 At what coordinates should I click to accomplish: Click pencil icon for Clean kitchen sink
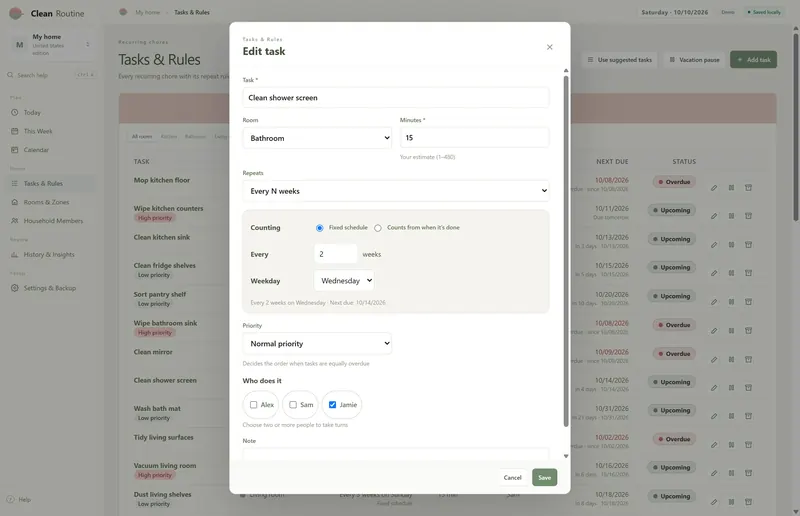714,244
